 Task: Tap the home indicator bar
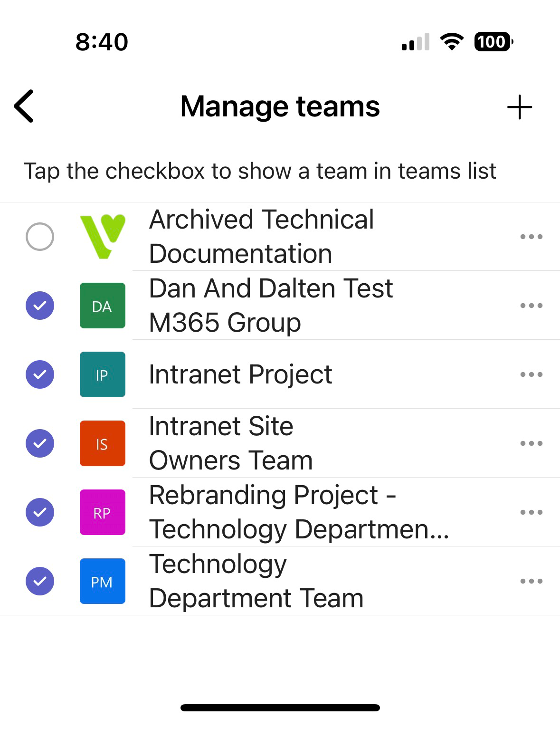point(280,708)
